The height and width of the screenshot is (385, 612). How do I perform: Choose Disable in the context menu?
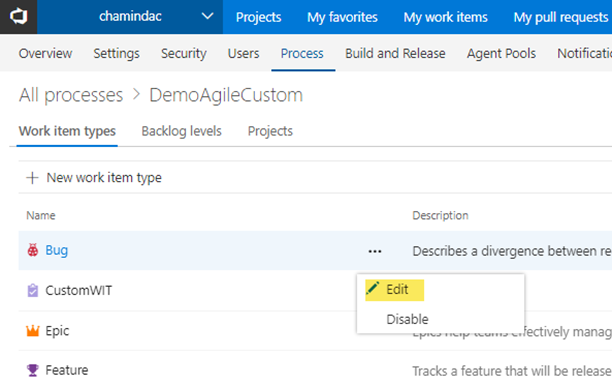[x=407, y=319]
